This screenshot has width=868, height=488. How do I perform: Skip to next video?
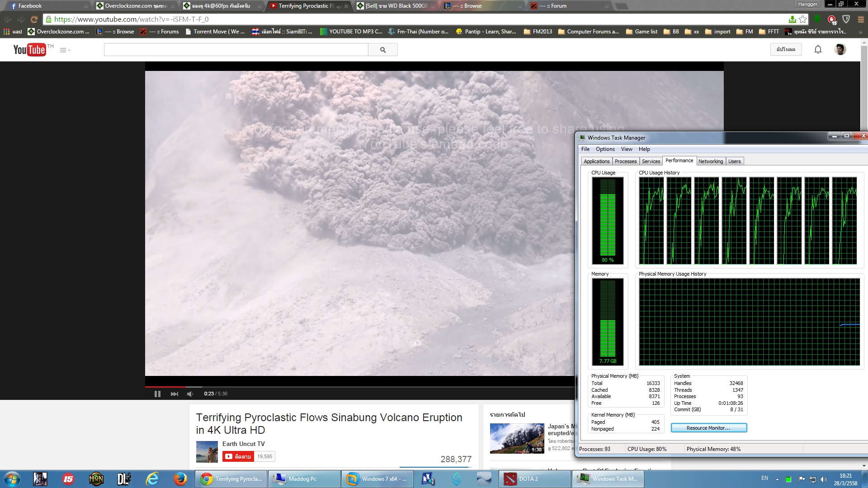175,394
